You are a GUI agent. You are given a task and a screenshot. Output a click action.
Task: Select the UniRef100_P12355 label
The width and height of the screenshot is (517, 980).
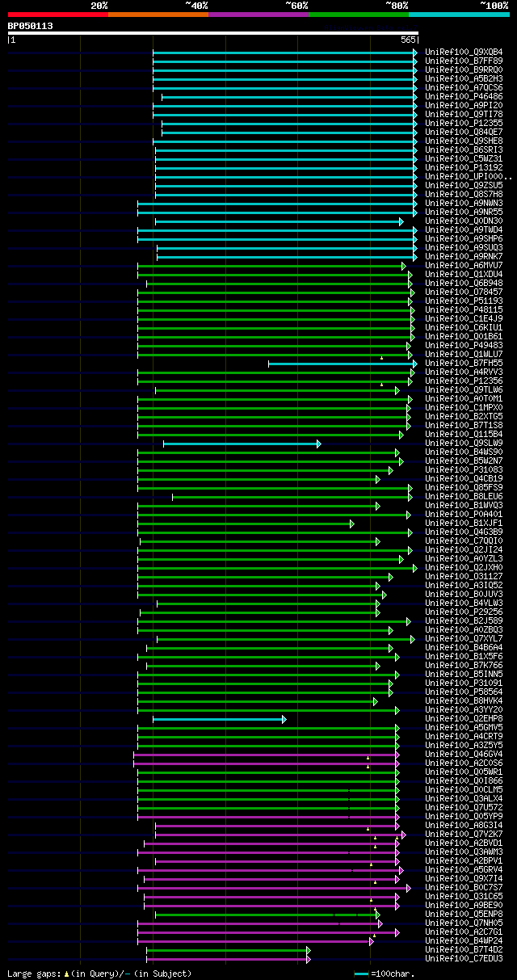coord(464,124)
